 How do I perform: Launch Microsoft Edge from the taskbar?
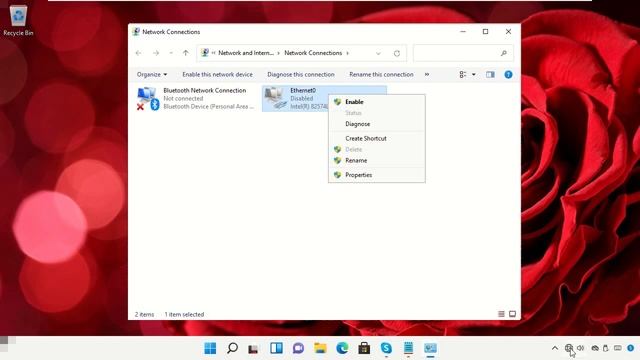342,348
